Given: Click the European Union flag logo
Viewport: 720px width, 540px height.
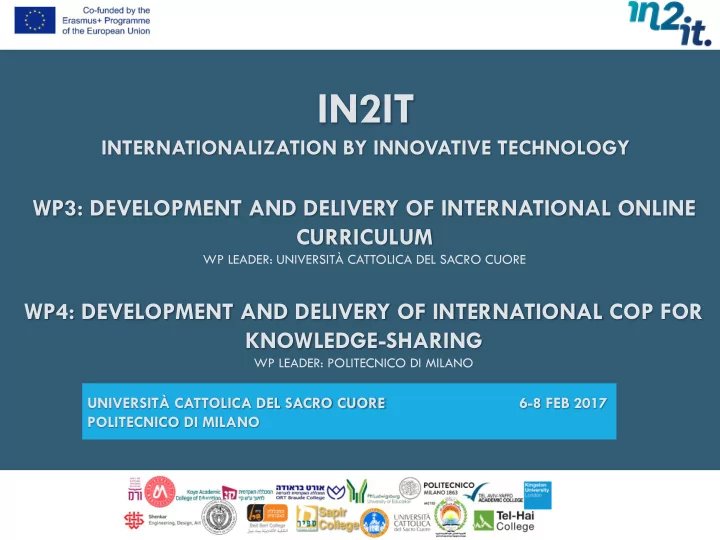Looking at the screenshot, I should [x=35, y=20].
